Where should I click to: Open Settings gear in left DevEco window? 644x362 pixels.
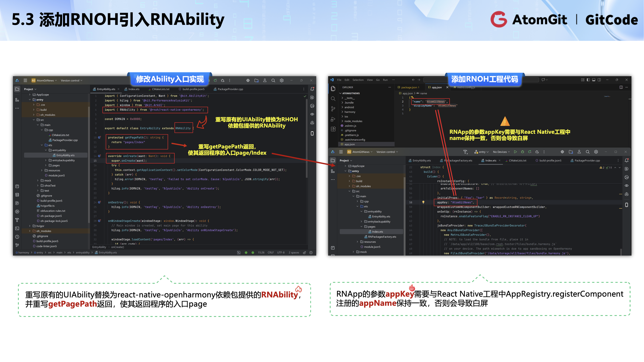(x=282, y=80)
